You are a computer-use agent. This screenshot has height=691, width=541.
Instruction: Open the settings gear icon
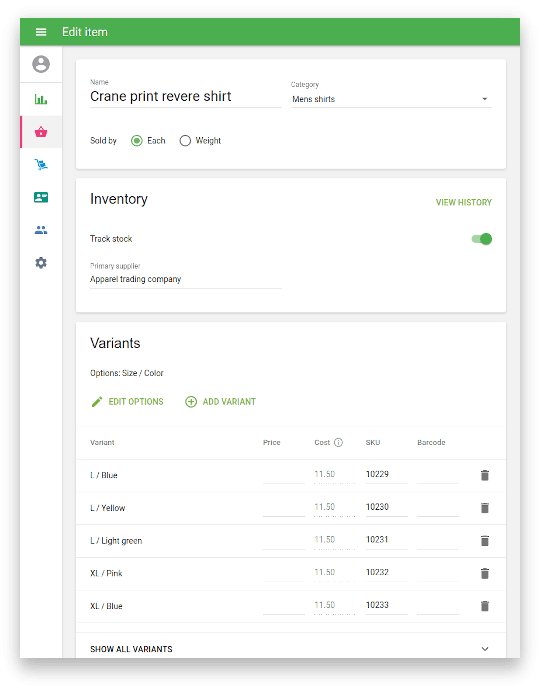[x=41, y=263]
